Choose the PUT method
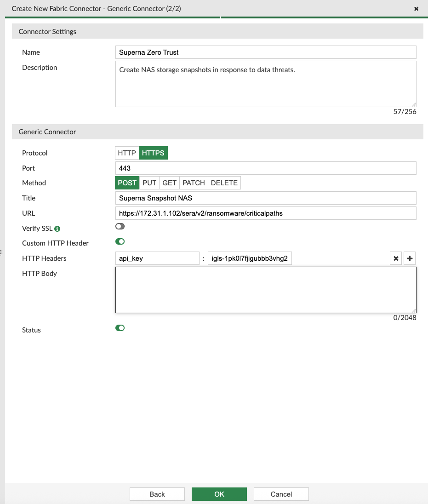This screenshot has width=428, height=504. (x=149, y=183)
